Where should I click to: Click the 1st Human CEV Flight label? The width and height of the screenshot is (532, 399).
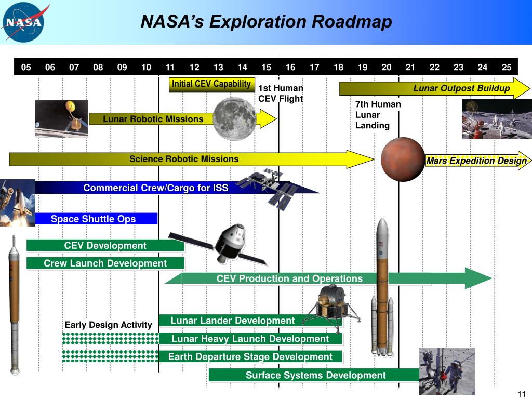[281, 94]
